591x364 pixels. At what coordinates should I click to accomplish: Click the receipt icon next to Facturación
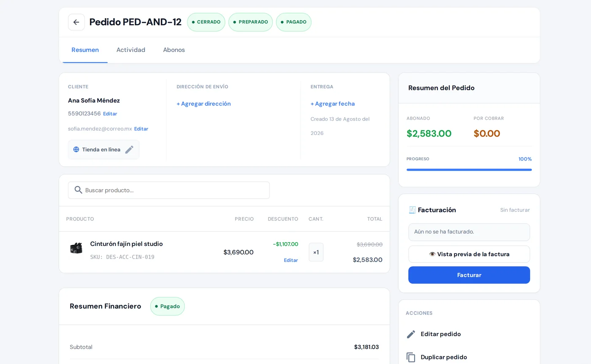(x=412, y=210)
